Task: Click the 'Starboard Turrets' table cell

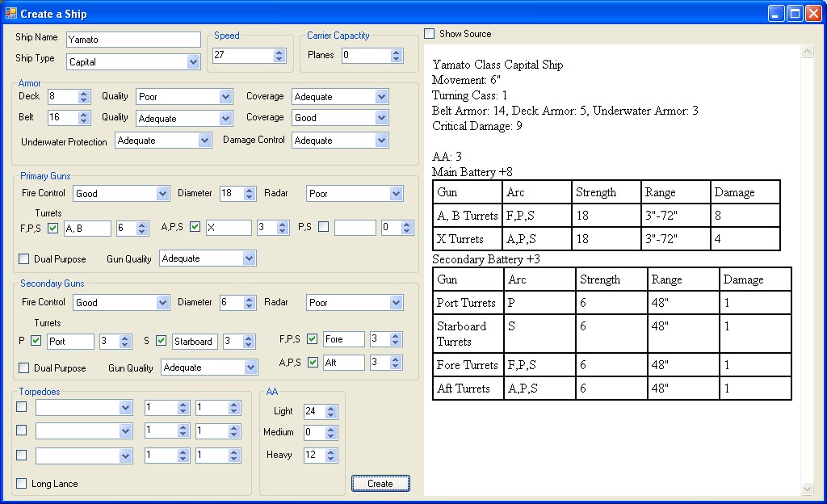Action: point(468,334)
